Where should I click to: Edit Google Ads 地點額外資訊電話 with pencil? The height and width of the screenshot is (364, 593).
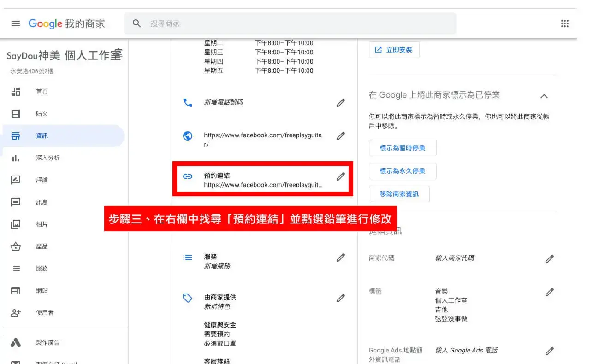click(x=549, y=351)
